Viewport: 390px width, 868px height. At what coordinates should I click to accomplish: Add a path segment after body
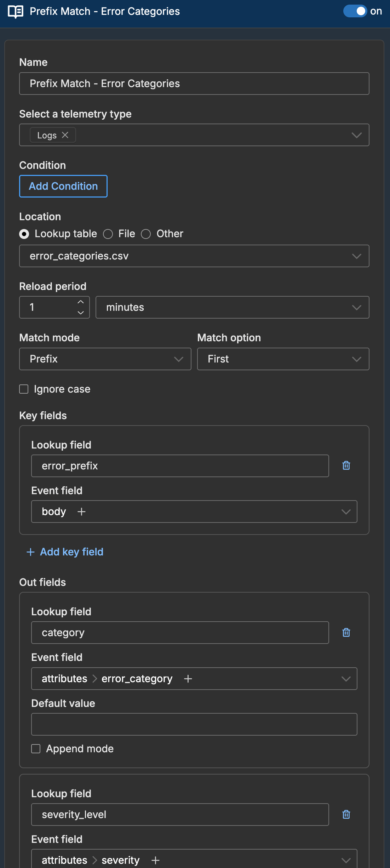click(82, 512)
